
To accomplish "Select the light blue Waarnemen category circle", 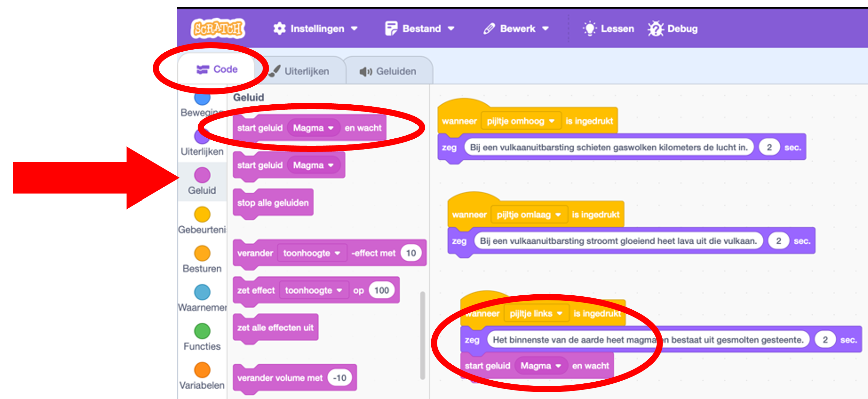I will (x=202, y=292).
